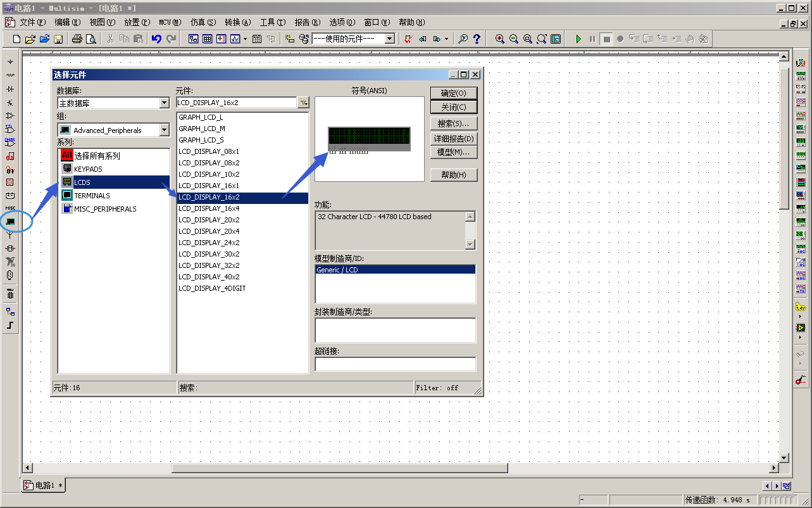Select LCD_DISPLAY_20x4 in component list
812x508 pixels.
click(209, 231)
